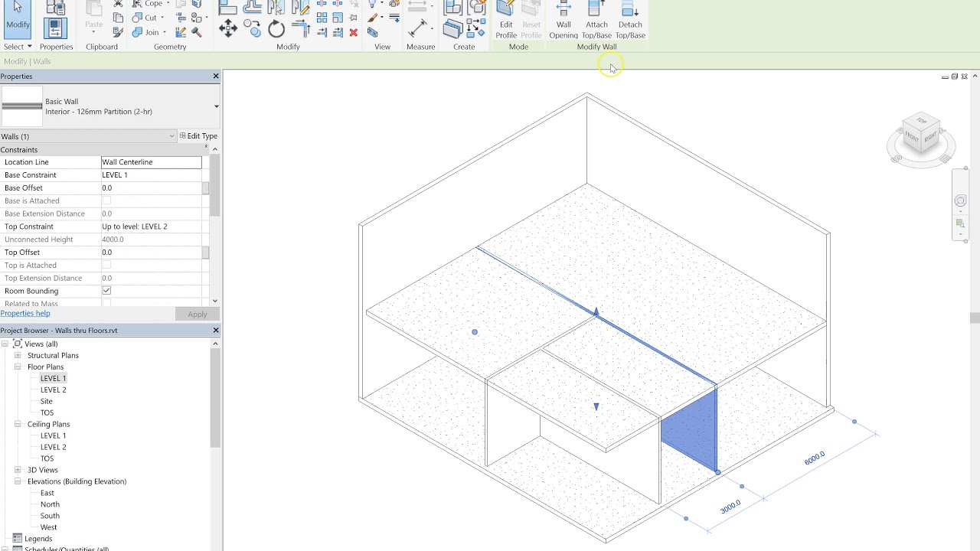The height and width of the screenshot is (551, 980).
Task: Activate the Rotate tool
Action: tap(276, 28)
